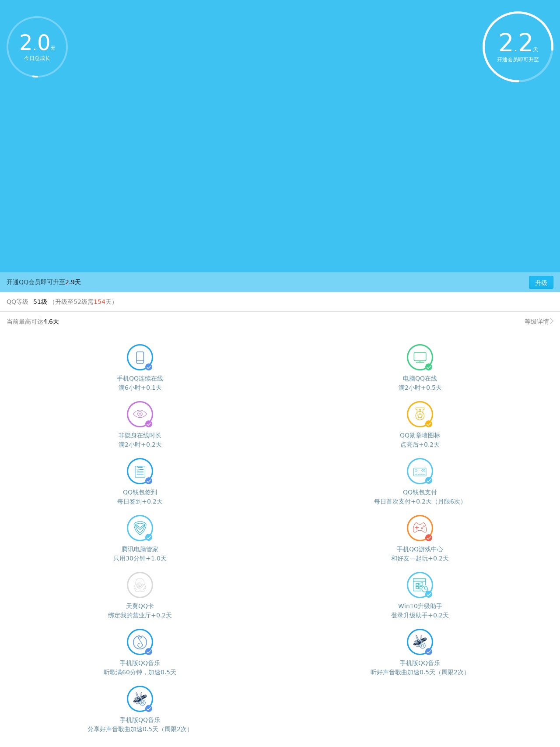Click the label 腾讯电脑管家
This screenshot has width=560, height=747.
click(x=140, y=549)
